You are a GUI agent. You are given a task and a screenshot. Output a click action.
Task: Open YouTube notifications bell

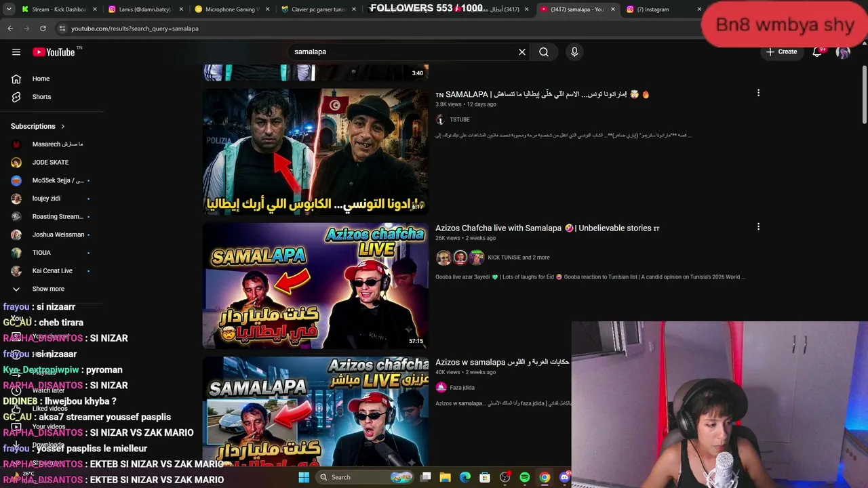click(817, 52)
